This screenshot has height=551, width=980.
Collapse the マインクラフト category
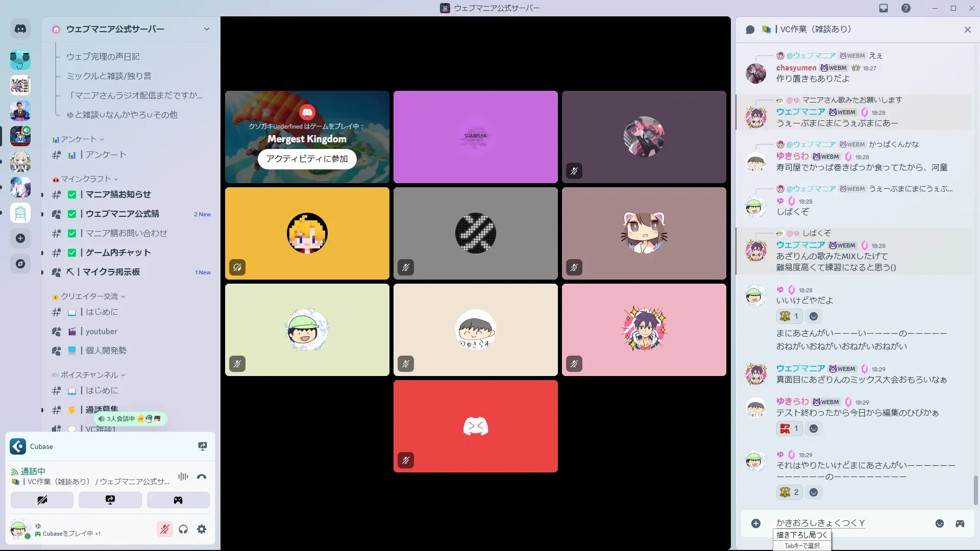pyautogui.click(x=85, y=179)
